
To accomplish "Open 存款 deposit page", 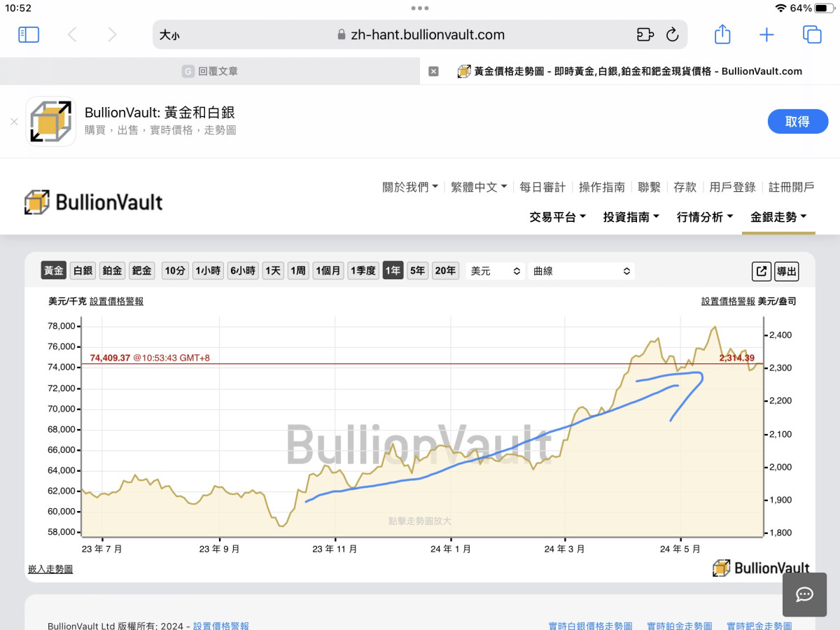I will pyautogui.click(x=685, y=187).
